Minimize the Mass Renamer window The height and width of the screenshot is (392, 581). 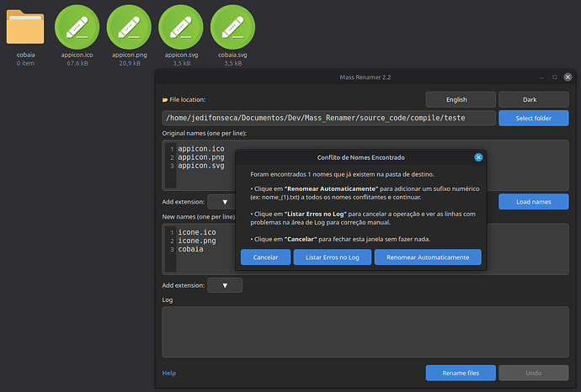point(541,77)
